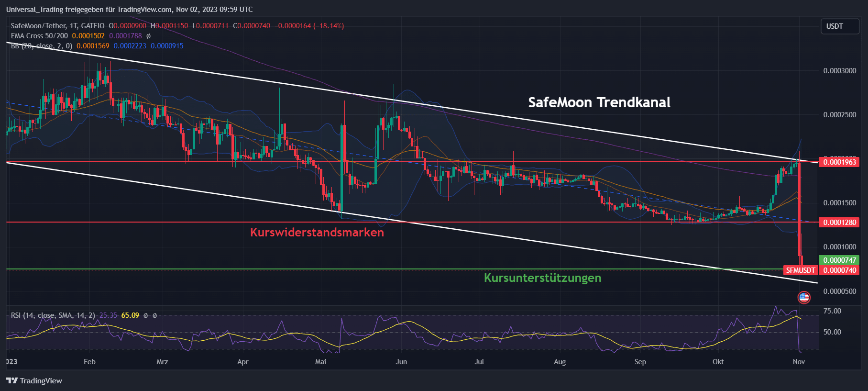Click the green 0.0000747 price label
Image resolution: width=868 pixels, height=391 pixels.
tap(840, 260)
